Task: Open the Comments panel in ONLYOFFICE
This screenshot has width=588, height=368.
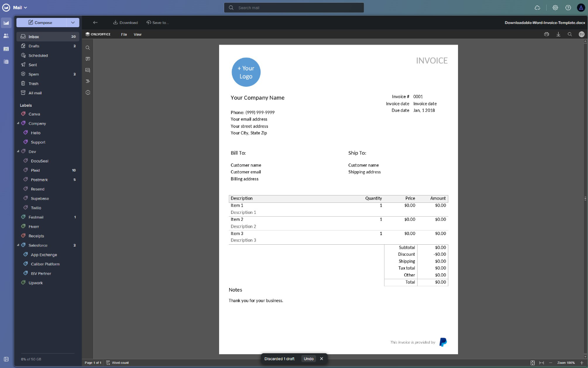Action: [x=87, y=58]
